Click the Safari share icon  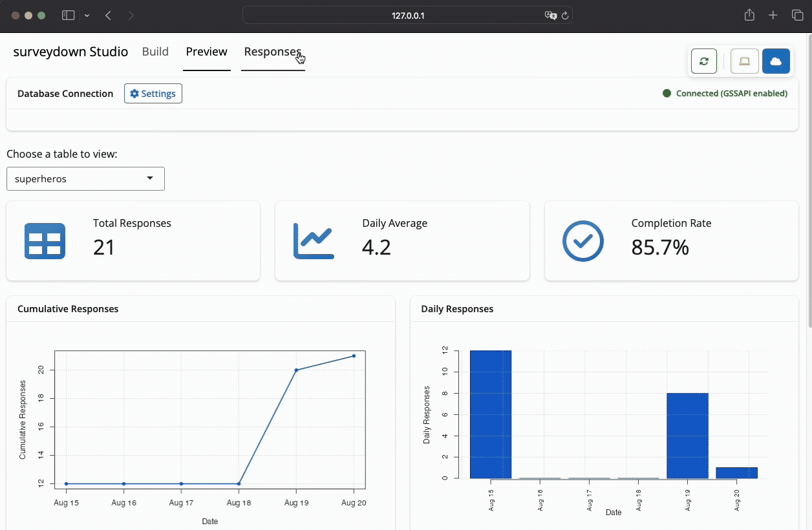click(749, 16)
